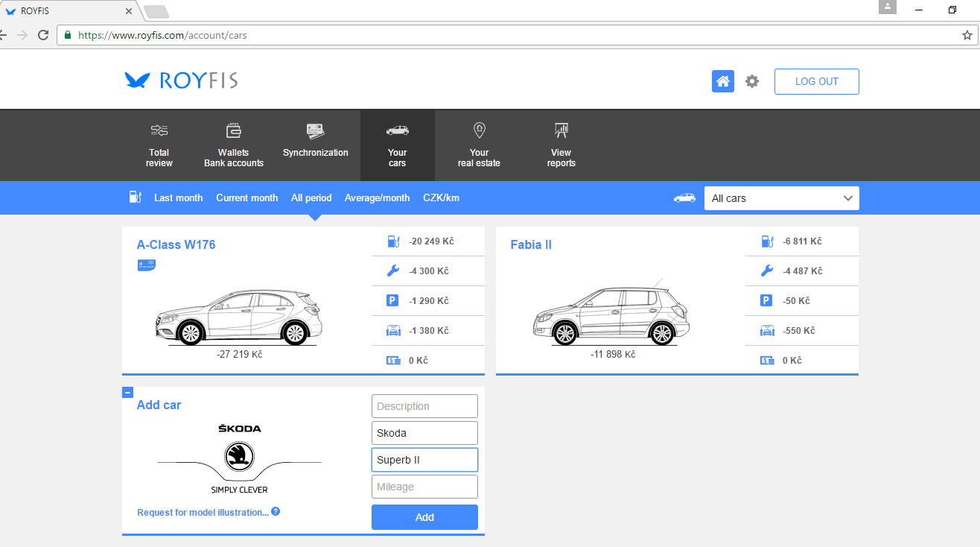This screenshot has height=547, width=980.
Task: Open the Fabia II car title
Action: pos(531,244)
